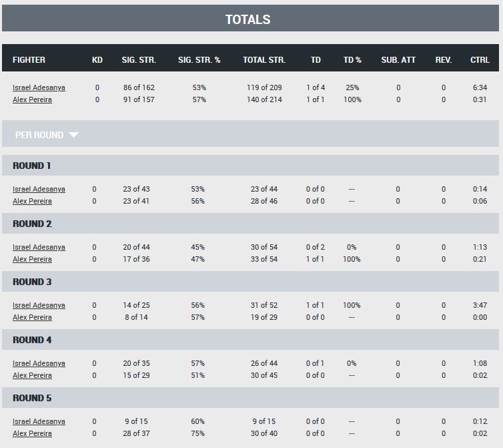This screenshot has height=448, width=503.
Task: Collapse the PER ROUND section arrow
Action: point(73,135)
